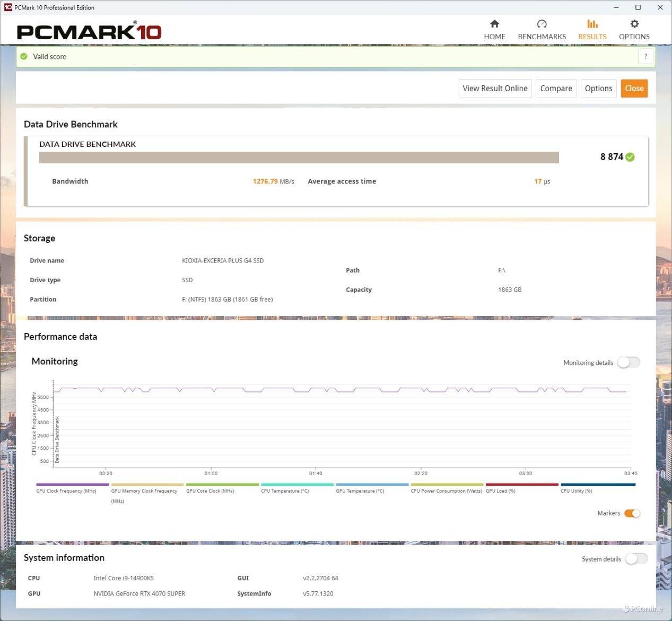Image resolution: width=672 pixels, height=621 pixels.
Task: Open the Options button in results bar
Action: point(598,89)
